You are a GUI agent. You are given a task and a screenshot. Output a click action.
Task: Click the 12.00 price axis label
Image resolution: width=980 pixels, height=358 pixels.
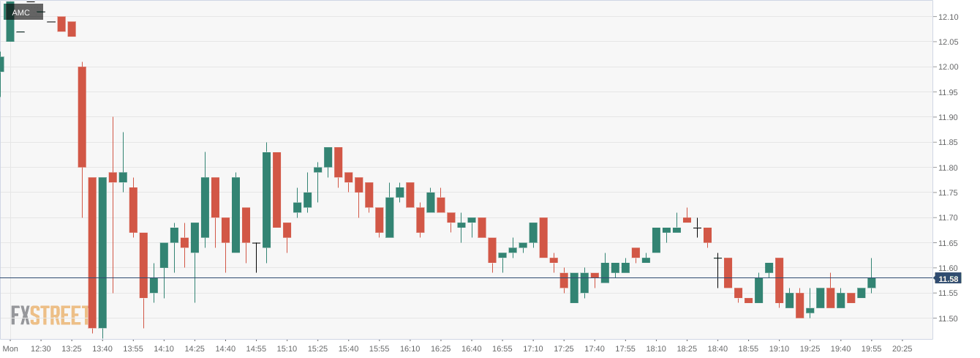click(948, 67)
